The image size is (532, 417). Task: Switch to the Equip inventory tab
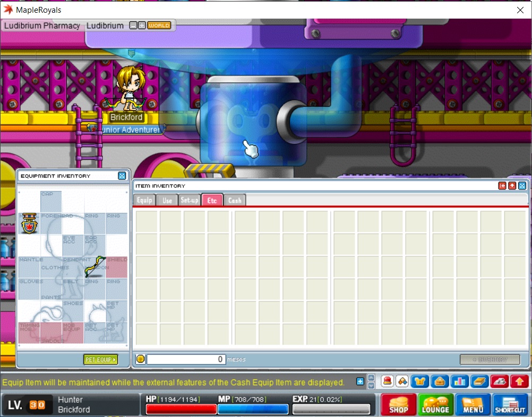pos(144,200)
